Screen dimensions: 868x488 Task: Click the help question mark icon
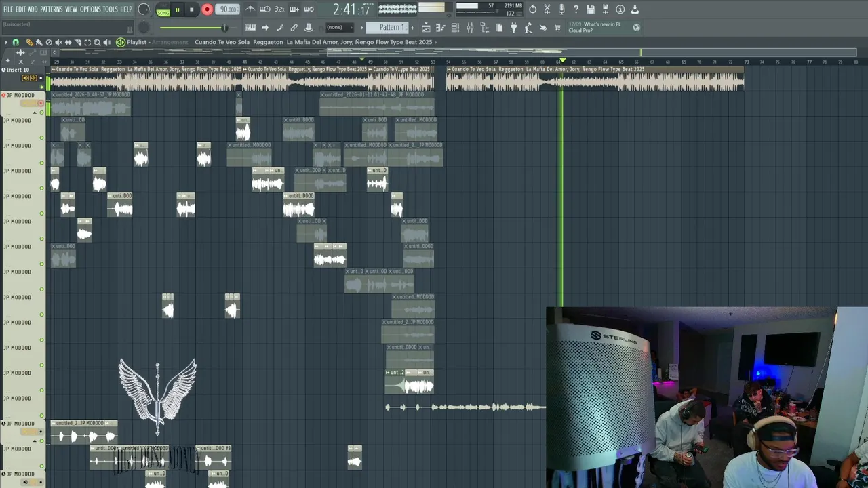click(x=576, y=9)
